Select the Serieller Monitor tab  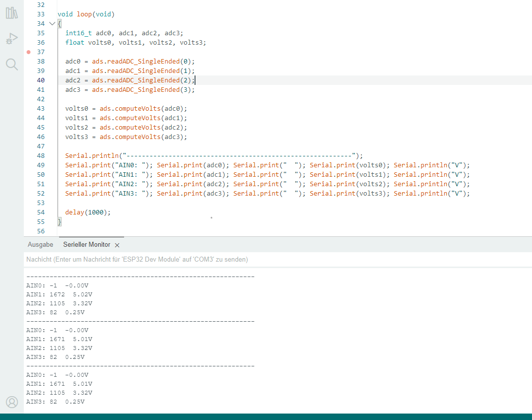pyautogui.click(x=86, y=244)
